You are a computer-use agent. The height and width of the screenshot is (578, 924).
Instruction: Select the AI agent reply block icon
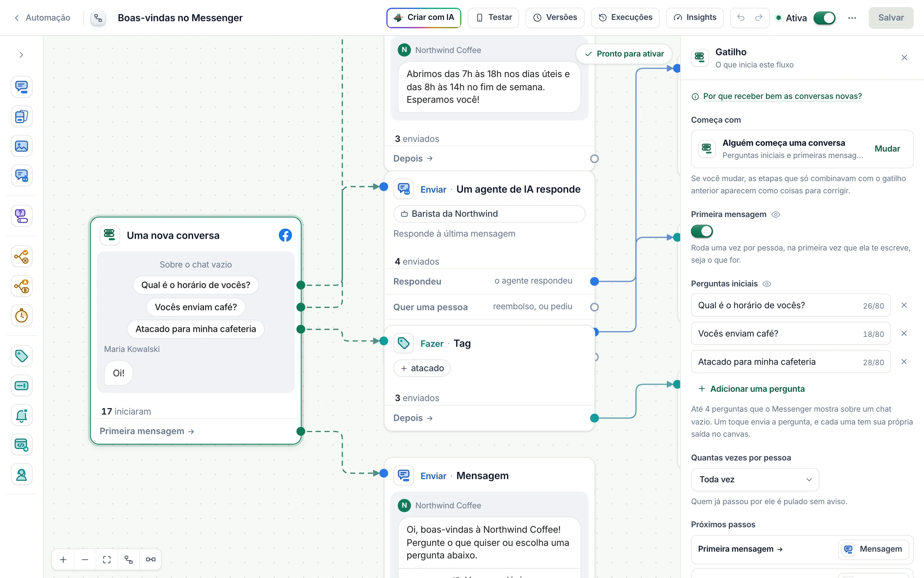pos(21,176)
